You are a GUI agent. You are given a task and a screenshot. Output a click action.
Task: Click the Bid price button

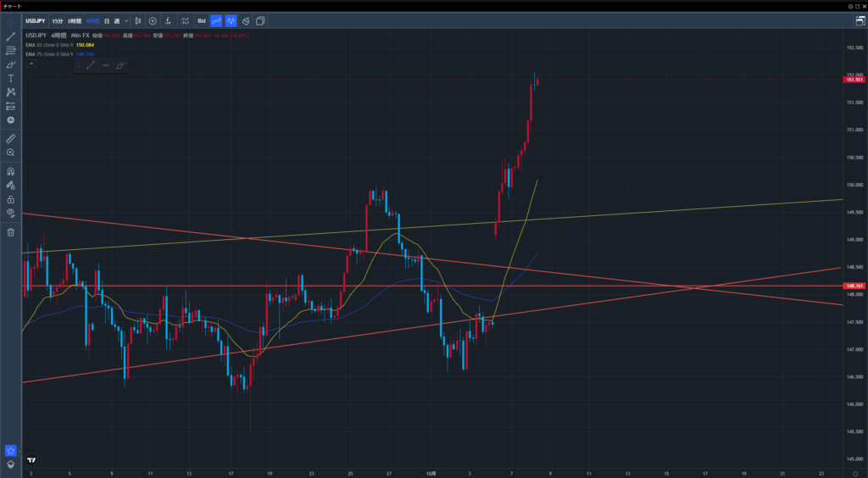tap(201, 20)
